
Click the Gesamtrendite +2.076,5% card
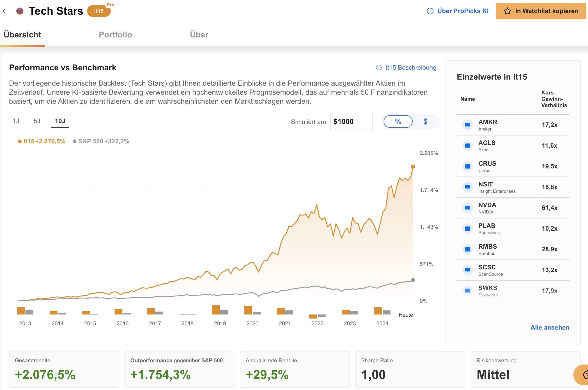coord(64,369)
